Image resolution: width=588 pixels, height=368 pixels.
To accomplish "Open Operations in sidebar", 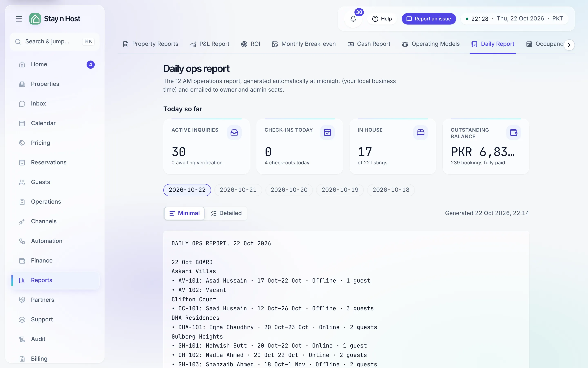I will pos(55,202).
